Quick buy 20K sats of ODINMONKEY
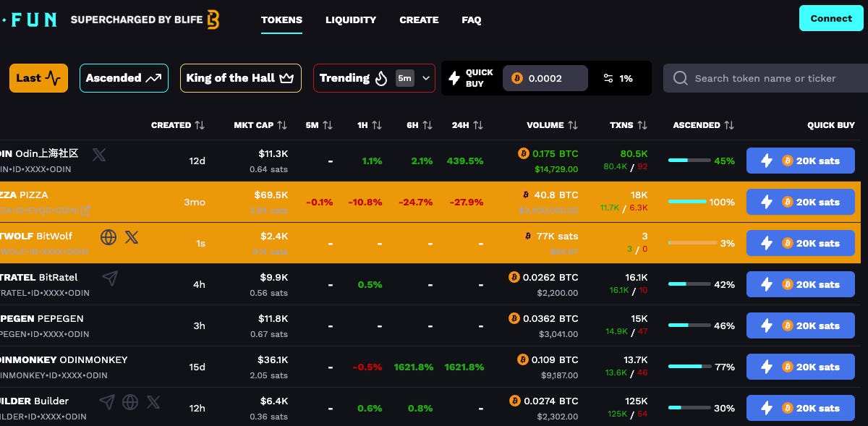The height and width of the screenshot is (426, 868). (x=801, y=367)
